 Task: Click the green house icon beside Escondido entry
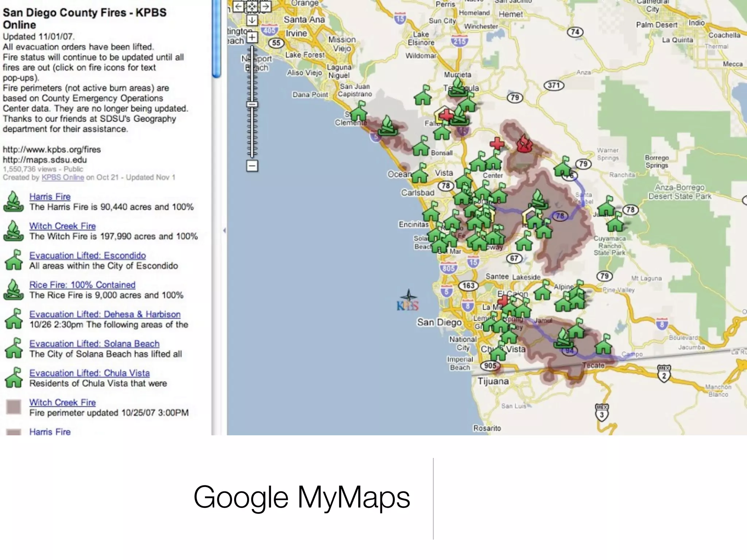(x=13, y=260)
